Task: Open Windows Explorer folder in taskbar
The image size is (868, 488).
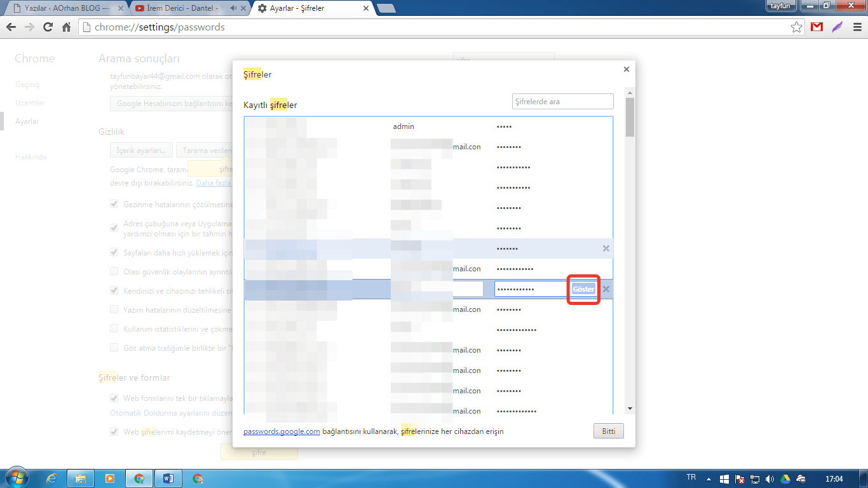Action: 81,478
